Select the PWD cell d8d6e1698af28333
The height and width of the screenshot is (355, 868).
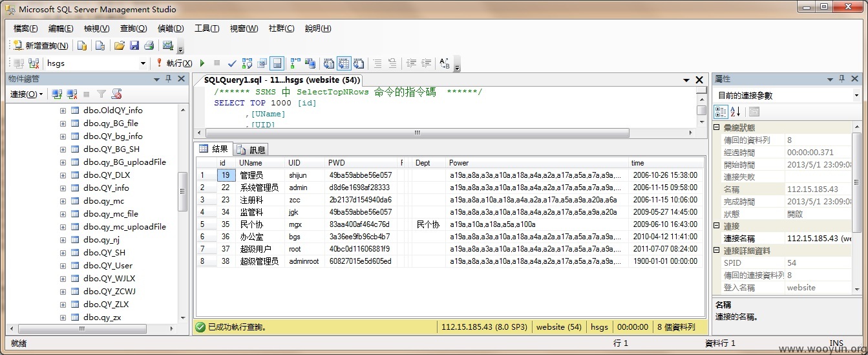pos(361,188)
